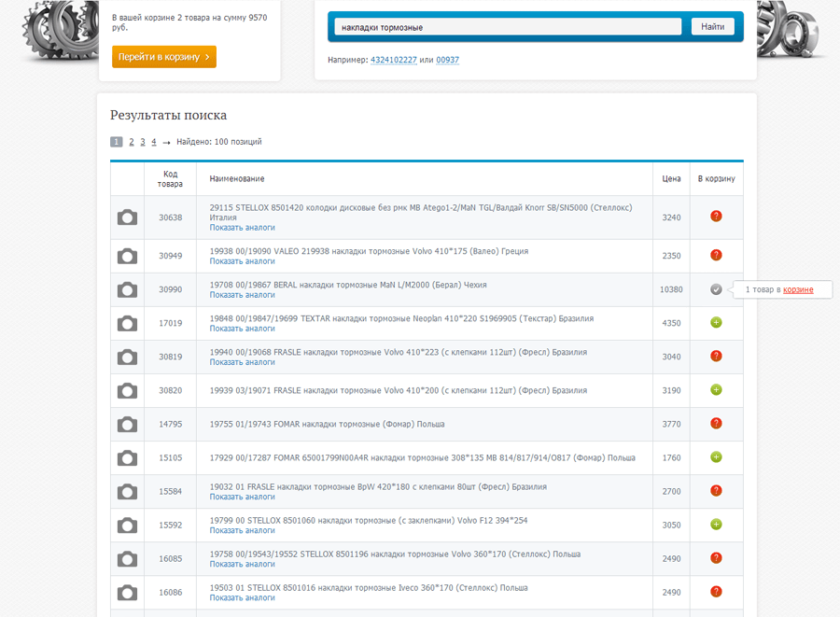Go to next results page arrow
This screenshot has width=840, height=617.
click(x=167, y=143)
